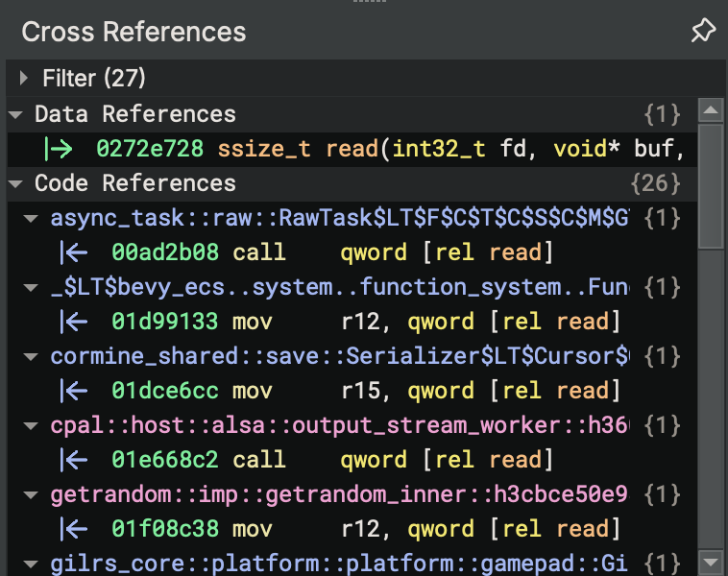Select the cormine_shared::save::Serializer function row
728x576 pixels.
pyautogui.click(x=352, y=356)
